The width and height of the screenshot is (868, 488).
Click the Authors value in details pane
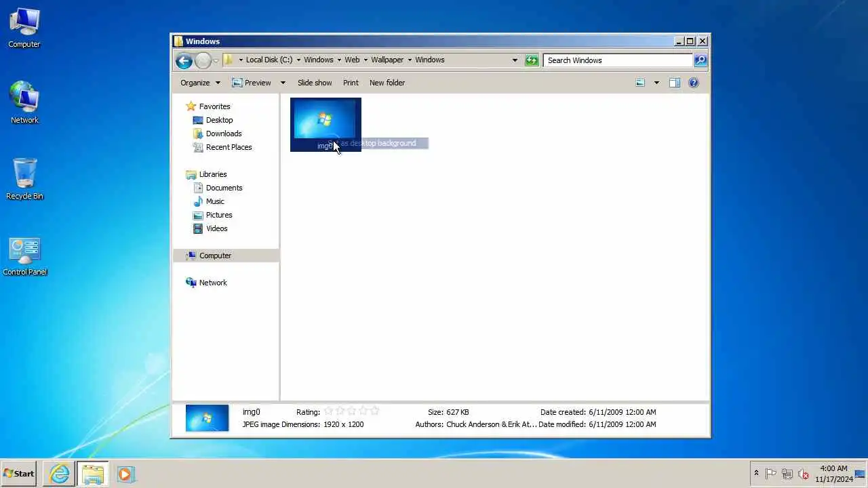[x=492, y=424]
